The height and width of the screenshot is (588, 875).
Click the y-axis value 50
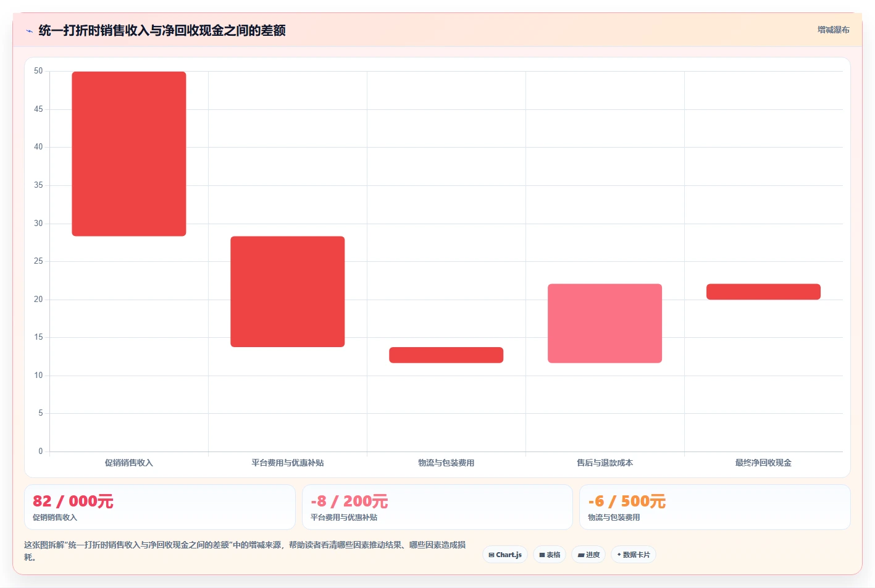click(38, 71)
